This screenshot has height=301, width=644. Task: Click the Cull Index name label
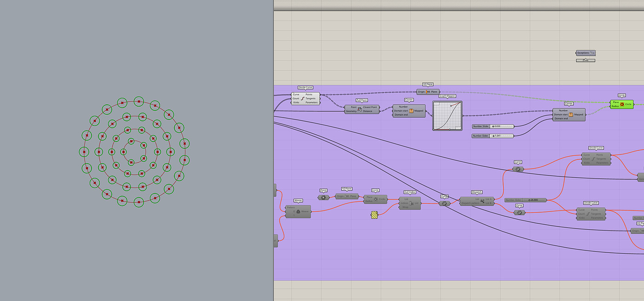tap(410, 192)
